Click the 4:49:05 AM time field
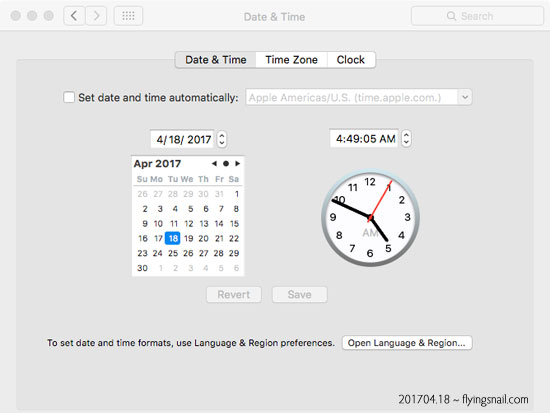The image size is (550, 413). click(364, 139)
